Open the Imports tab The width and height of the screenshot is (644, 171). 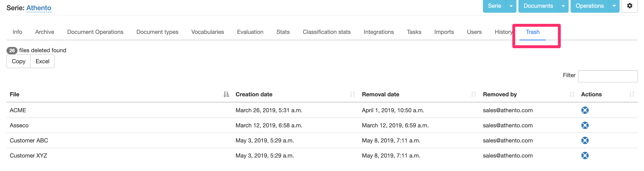(x=444, y=32)
